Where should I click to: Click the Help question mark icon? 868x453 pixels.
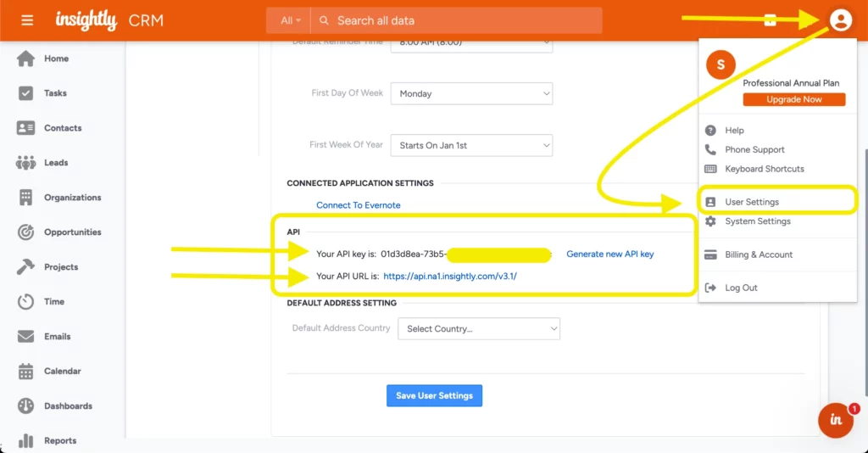[710, 130]
